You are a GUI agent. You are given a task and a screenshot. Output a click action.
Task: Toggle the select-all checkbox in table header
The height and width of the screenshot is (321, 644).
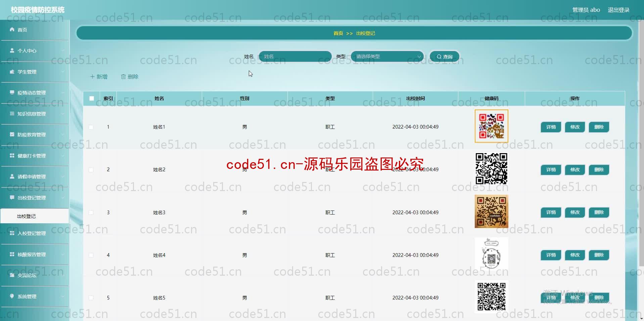(91, 98)
